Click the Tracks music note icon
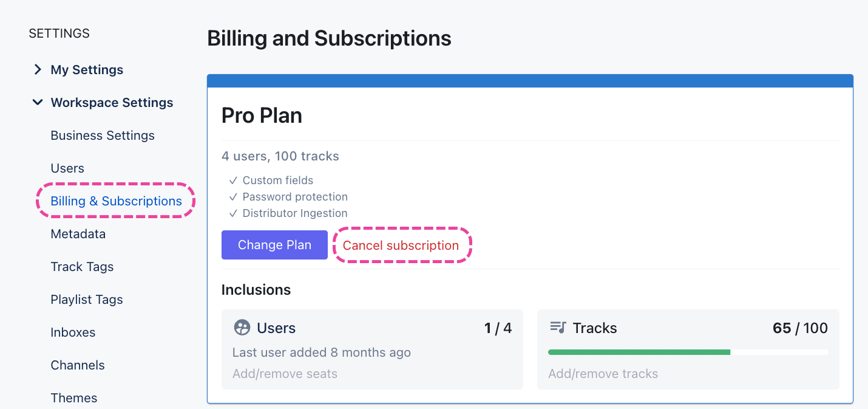Image resolution: width=868 pixels, height=409 pixels. click(558, 328)
